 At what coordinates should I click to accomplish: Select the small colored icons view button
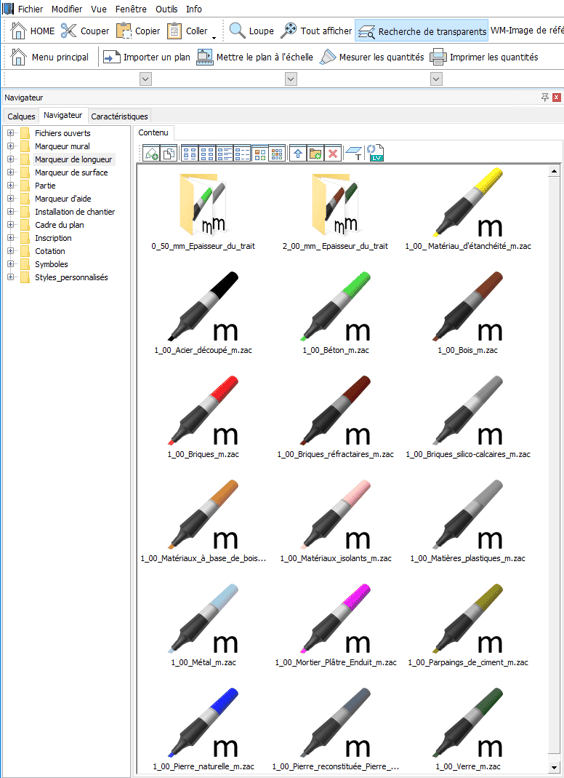point(277,154)
